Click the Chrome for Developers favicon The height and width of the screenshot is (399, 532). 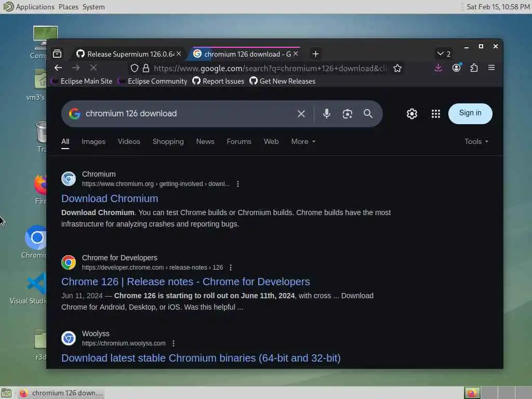click(69, 262)
